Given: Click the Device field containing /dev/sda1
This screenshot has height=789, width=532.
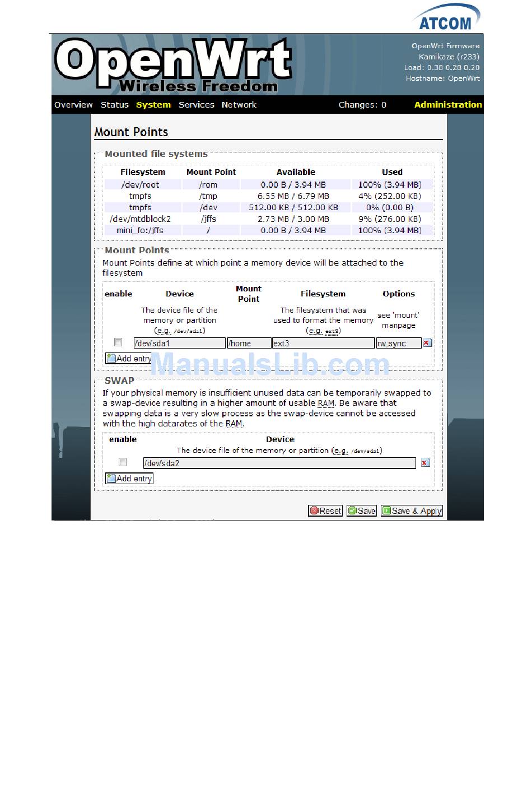Looking at the screenshot, I should click(179, 344).
